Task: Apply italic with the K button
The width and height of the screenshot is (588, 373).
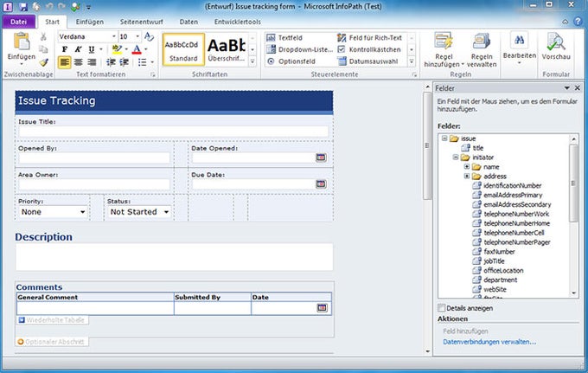Action: click(78, 49)
